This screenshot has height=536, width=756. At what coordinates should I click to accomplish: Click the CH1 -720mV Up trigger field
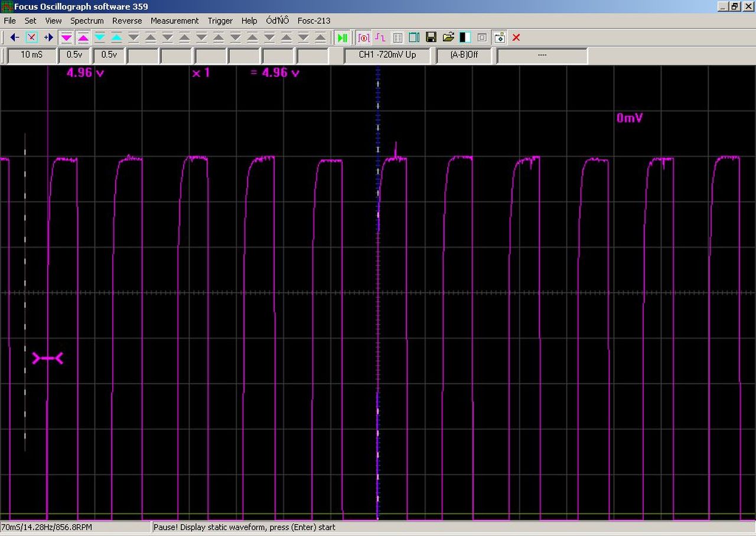(387, 55)
